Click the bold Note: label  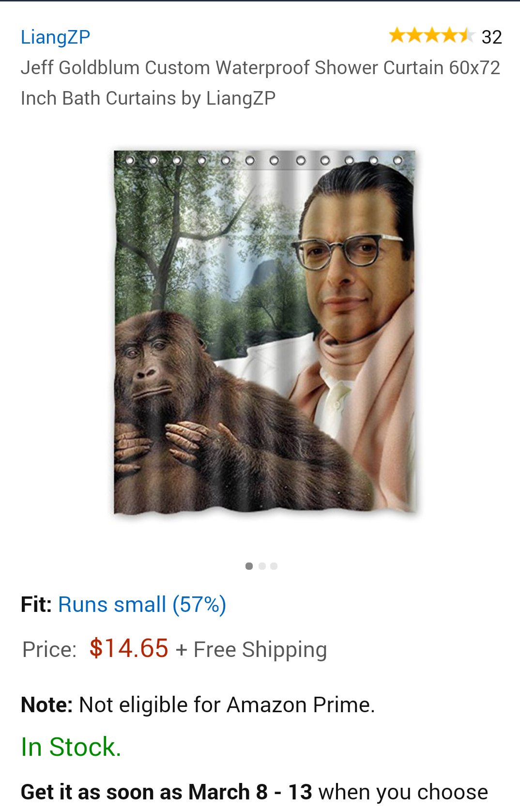(x=46, y=705)
